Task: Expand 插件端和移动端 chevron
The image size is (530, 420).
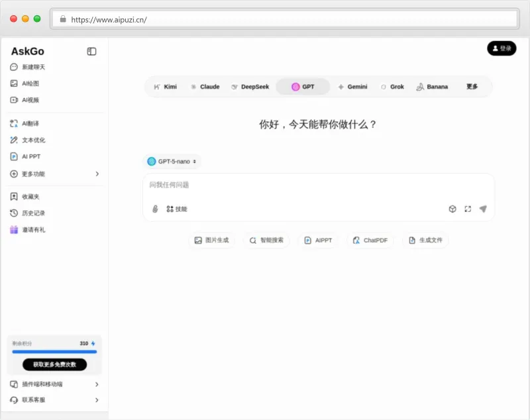Action: click(97, 384)
